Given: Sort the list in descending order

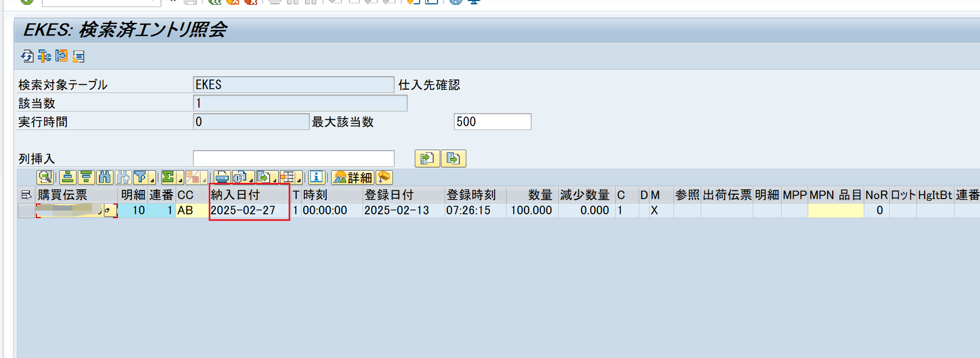Looking at the screenshot, I should 86,177.
